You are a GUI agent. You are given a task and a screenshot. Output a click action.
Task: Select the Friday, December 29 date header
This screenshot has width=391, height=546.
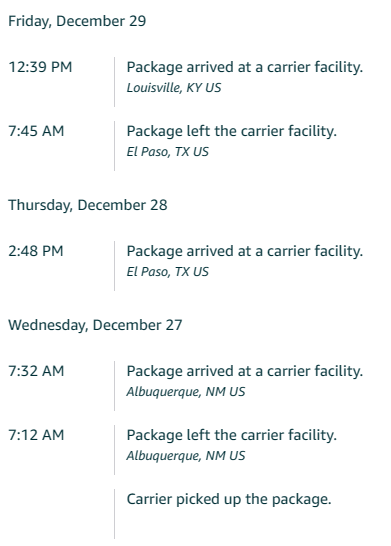pos(77,21)
